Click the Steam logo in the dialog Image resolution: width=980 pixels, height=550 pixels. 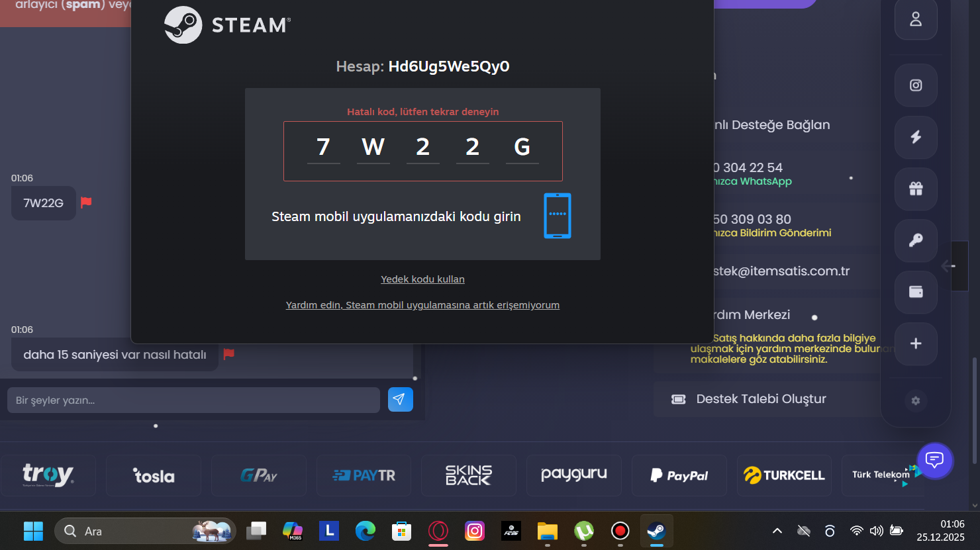click(228, 25)
